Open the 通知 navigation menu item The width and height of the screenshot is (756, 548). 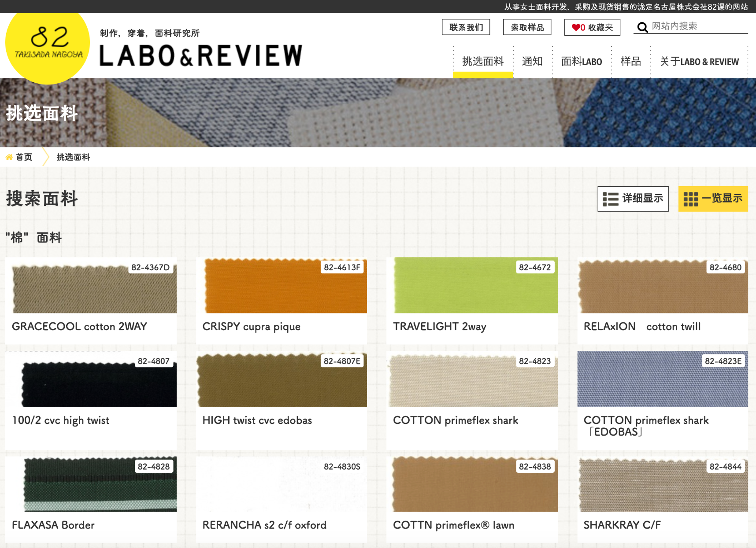(532, 62)
